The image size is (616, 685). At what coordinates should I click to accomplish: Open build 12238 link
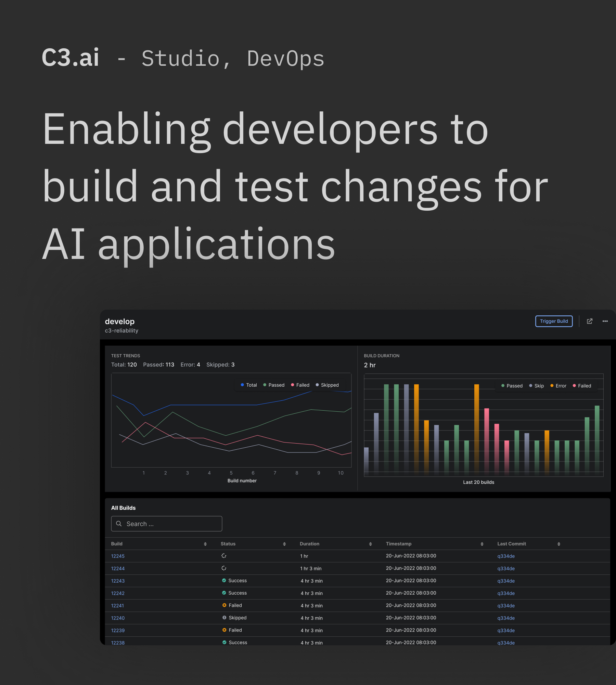118,643
